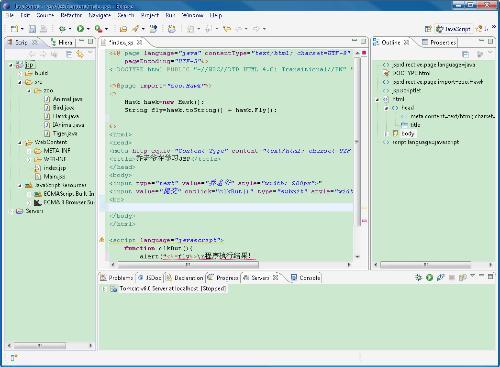500x367 pixels.
Task: Open the File menu
Action: pos(10,15)
